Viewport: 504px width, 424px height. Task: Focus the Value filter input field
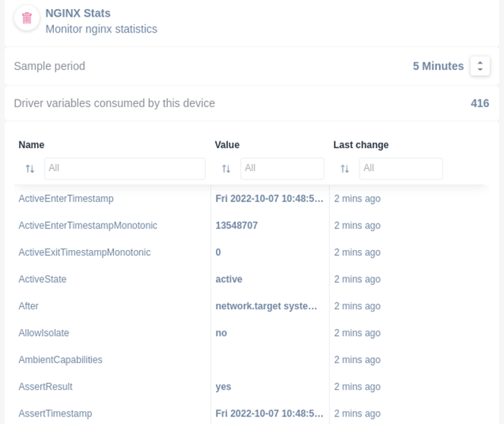(x=282, y=169)
